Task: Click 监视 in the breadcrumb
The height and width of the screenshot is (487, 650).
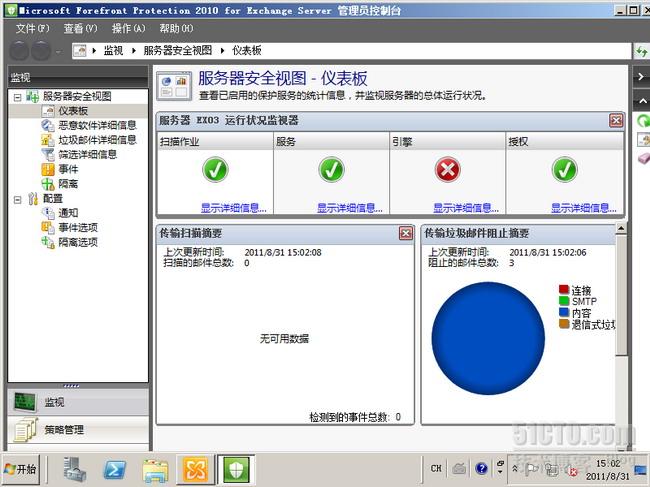Action: 113,51
